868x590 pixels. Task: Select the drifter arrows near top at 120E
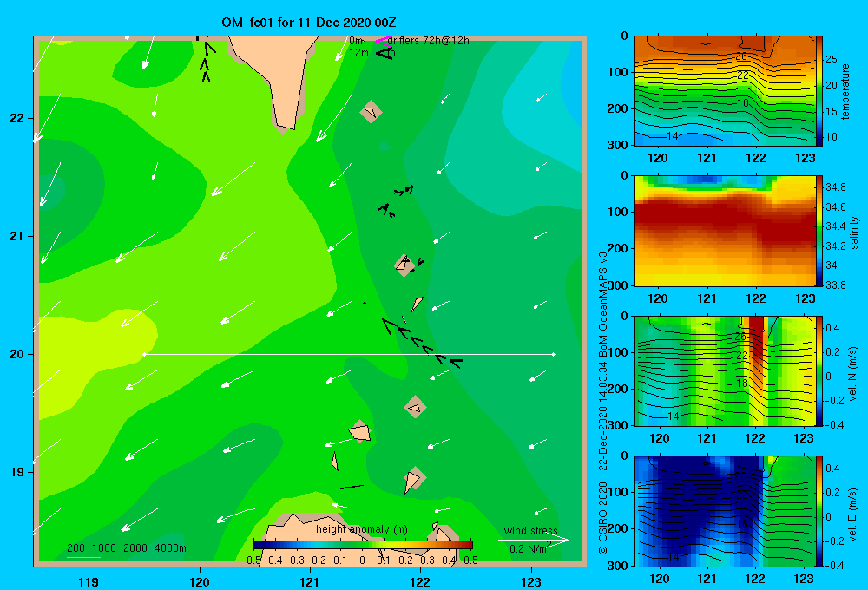[206, 61]
